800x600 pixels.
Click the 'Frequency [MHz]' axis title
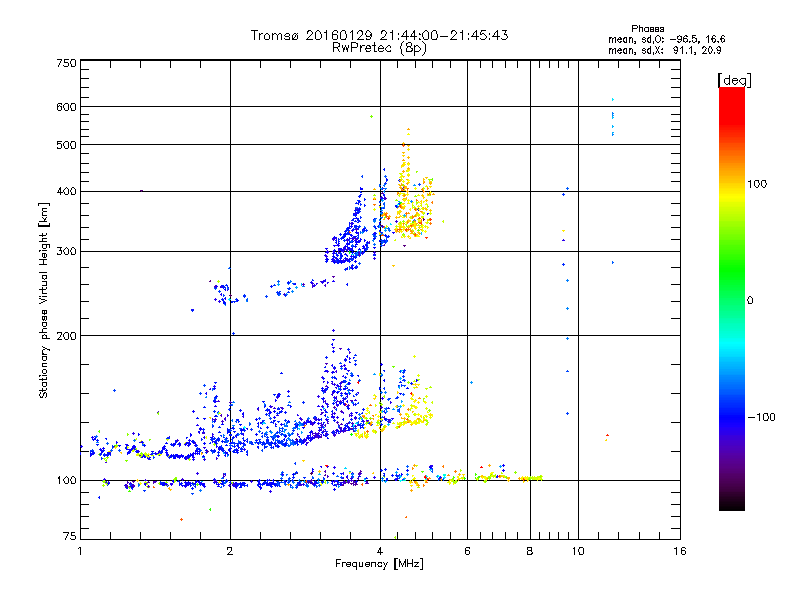(379, 564)
